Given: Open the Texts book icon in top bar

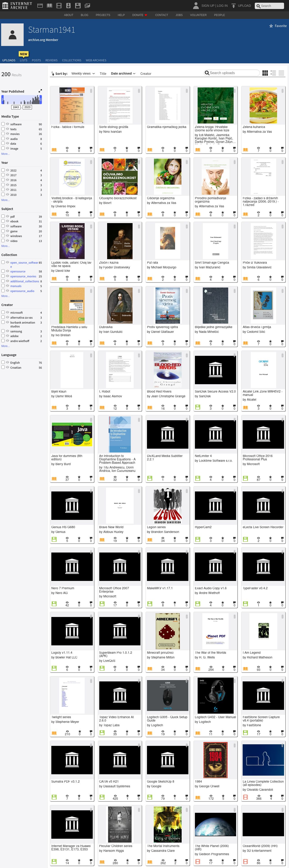Looking at the screenshot, I should point(50,6).
